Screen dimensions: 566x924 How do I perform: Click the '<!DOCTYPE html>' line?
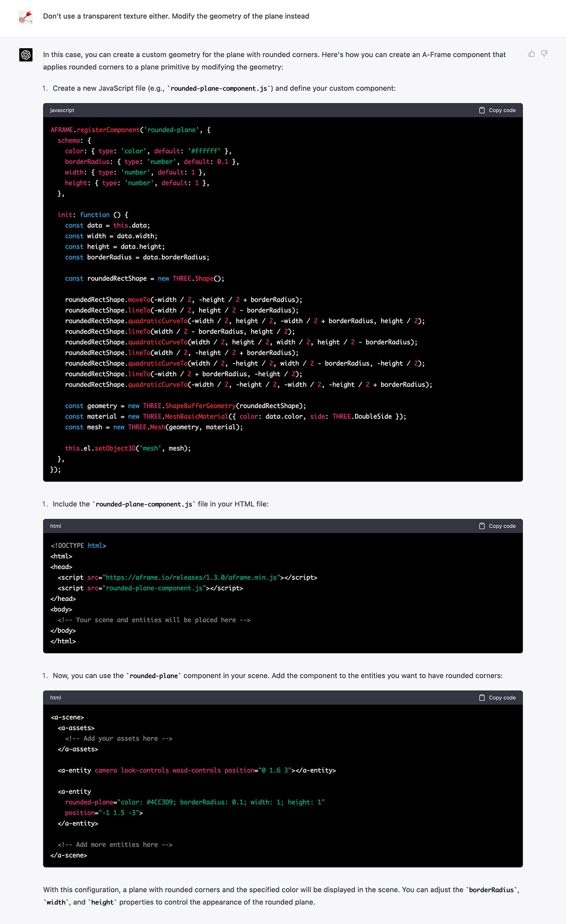pos(78,546)
